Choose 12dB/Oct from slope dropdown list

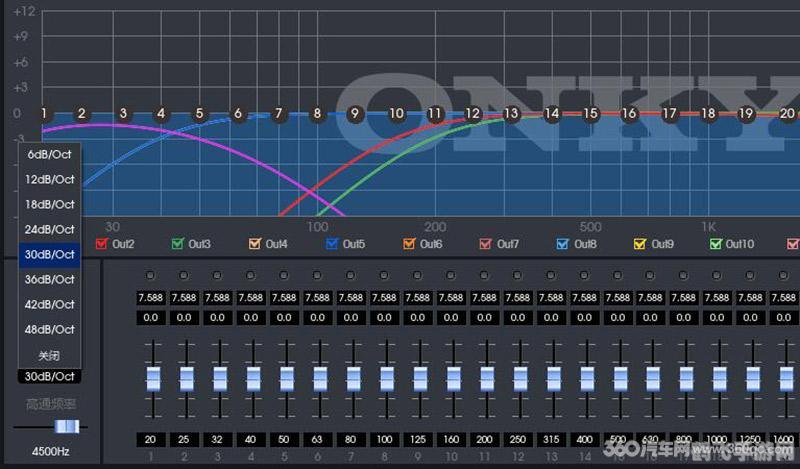(50, 179)
